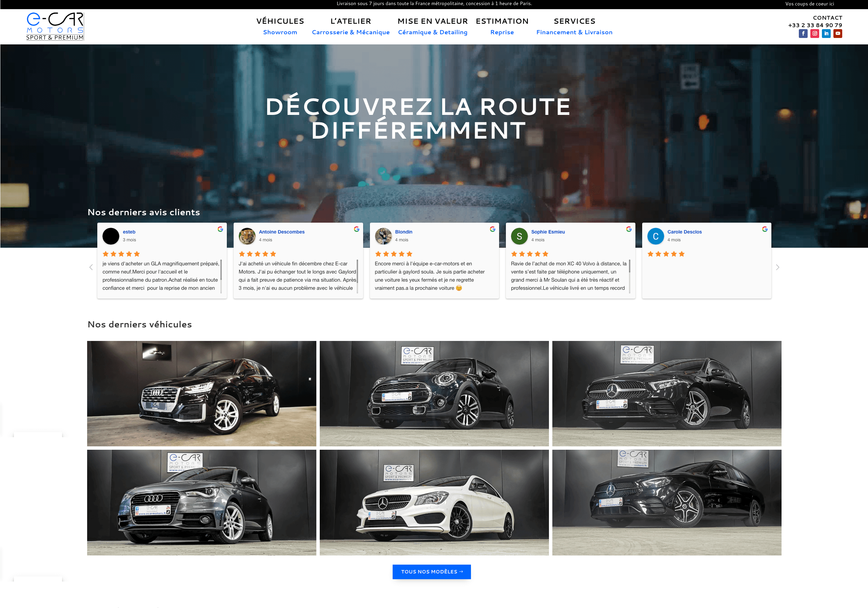Click the Google logo on esteb's review

(220, 229)
